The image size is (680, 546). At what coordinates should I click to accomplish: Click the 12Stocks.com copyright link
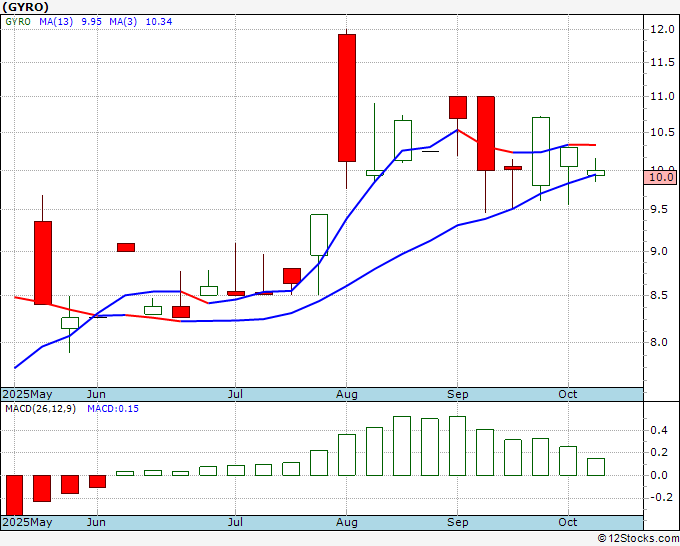pos(638,539)
